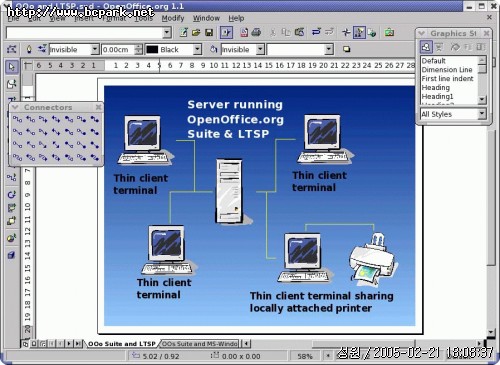The height and width of the screenshot is (365, 500).
Task: Open the All Styles filter dropdown
Action: (482, 114)
